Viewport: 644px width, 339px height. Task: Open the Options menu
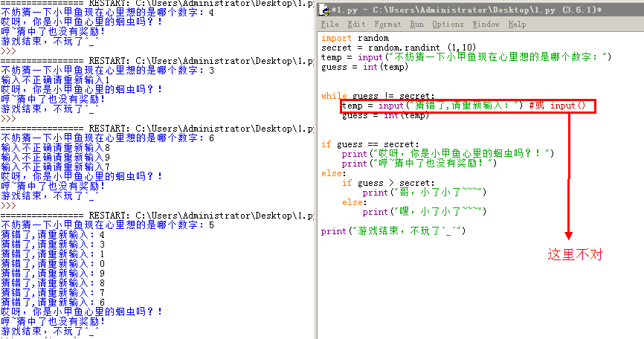pos(448,25)
